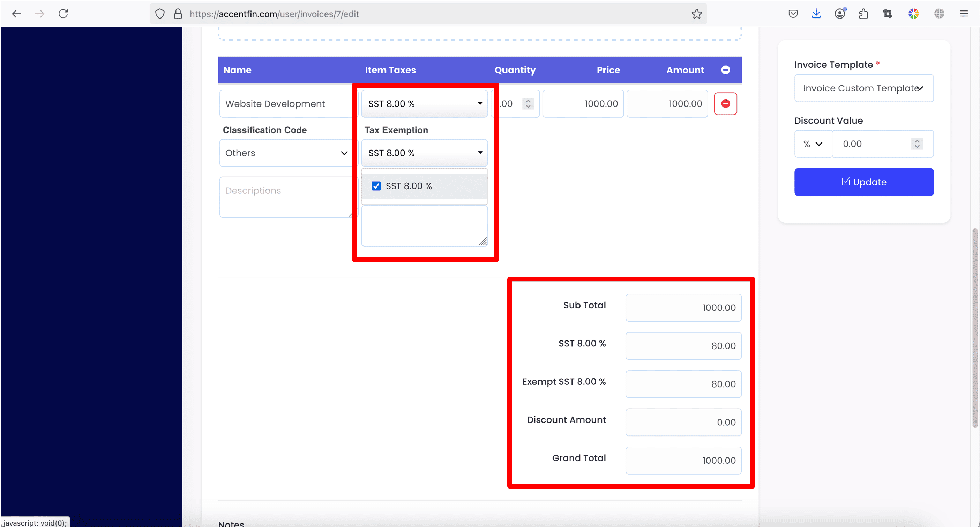Screen dimensions: 980x528
Task: Click the red remove item row button
Action: coord(725,104)
